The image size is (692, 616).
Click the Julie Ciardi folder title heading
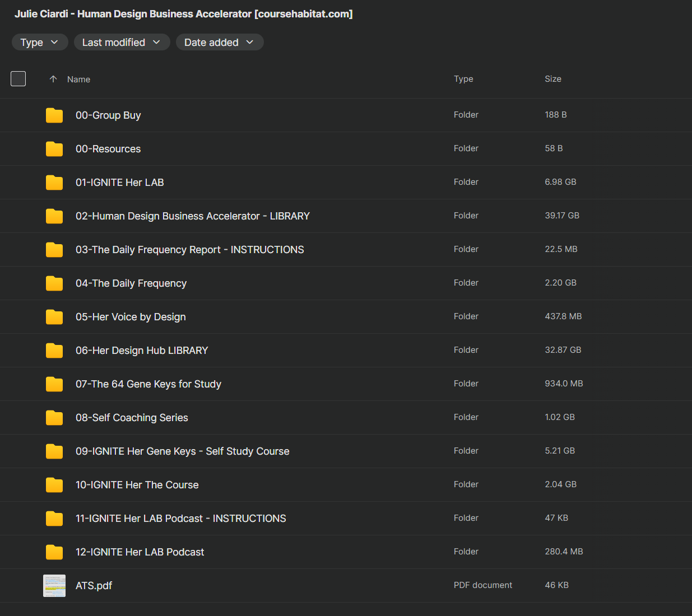point(184,14)
